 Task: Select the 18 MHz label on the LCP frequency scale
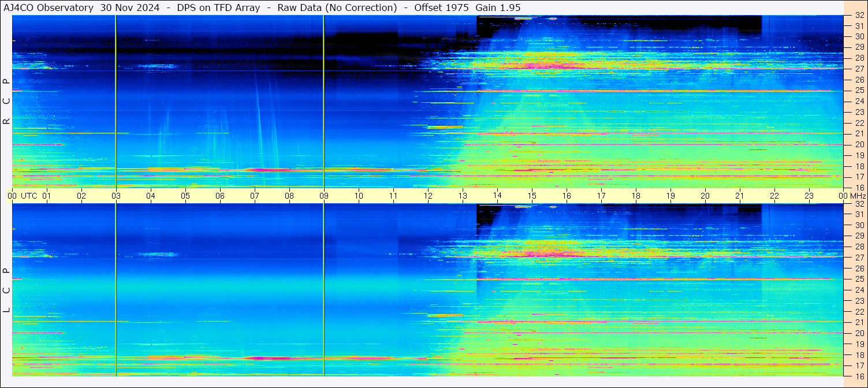(x=859, y=355)
